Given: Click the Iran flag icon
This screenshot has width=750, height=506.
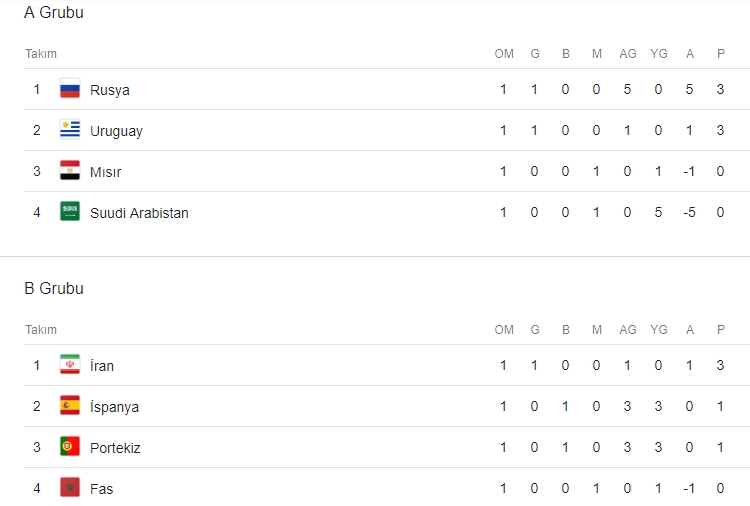Looking at the screenshot, I should [x=70, y=365].
